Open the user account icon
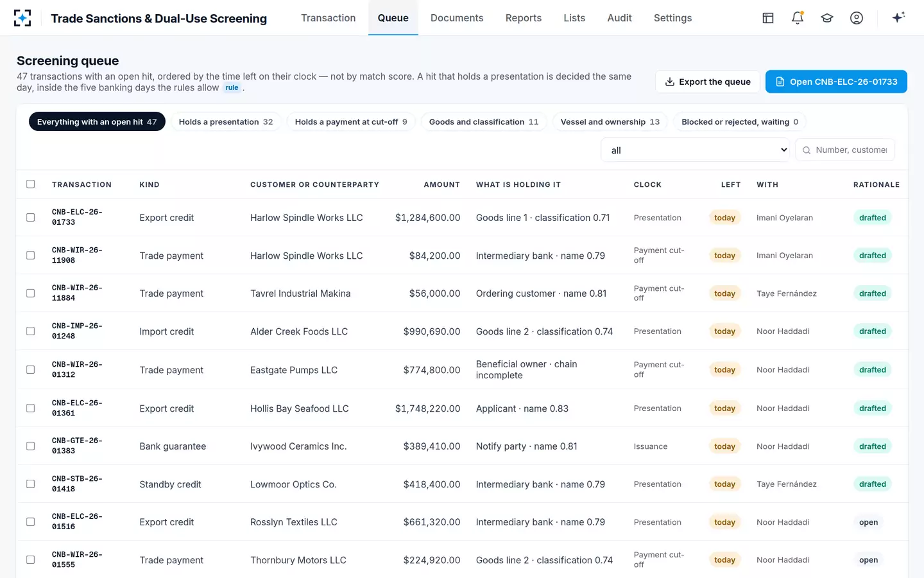The image size is (924, 578). pyautogui.click(x=857, y=18)
